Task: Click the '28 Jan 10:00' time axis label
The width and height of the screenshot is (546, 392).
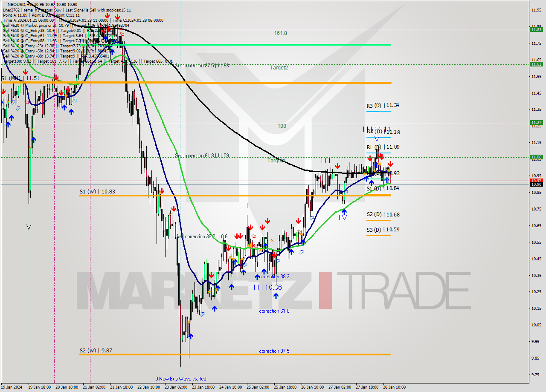Action: pos(394,387)
